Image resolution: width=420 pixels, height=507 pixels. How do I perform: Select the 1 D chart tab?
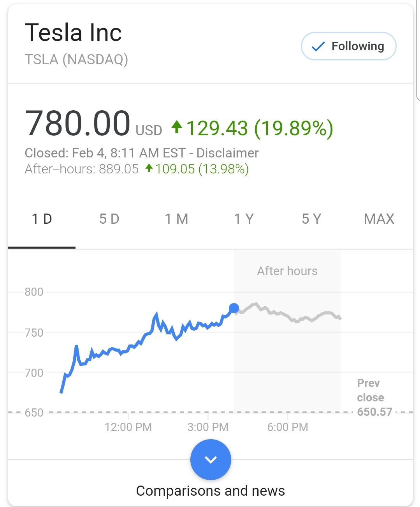(x=42, y=219)
